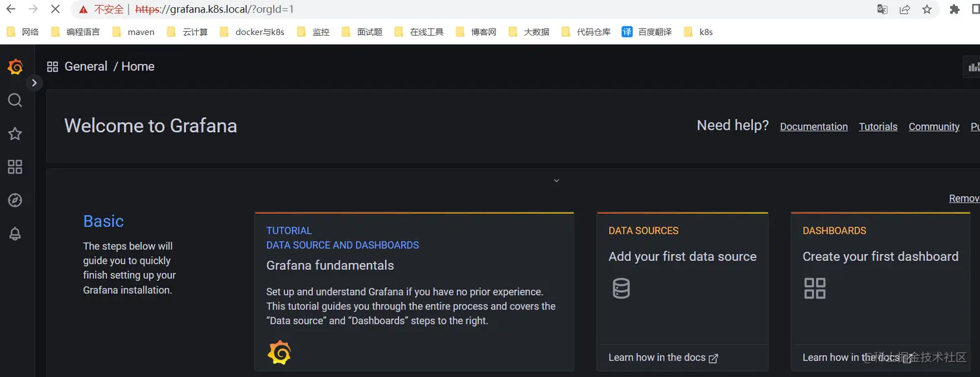Click the add panel chart icon at top right
Screen dimensions: 980x377
click(972, 66)
